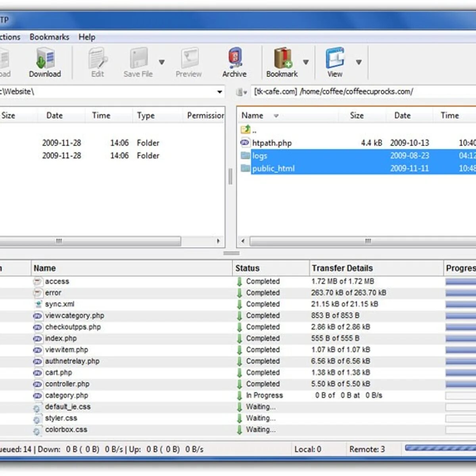The width and height of the screenshot is (476, 476).
Task: Click the Archive toolbar icon
Action: tap(235, 58)
